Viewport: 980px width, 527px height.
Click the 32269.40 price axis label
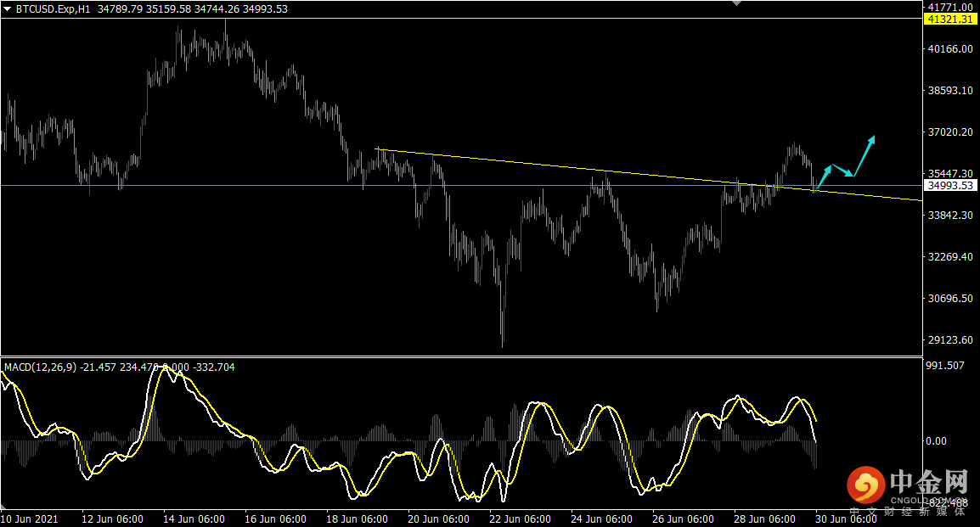pyautogui.click(x=950, y=257)
